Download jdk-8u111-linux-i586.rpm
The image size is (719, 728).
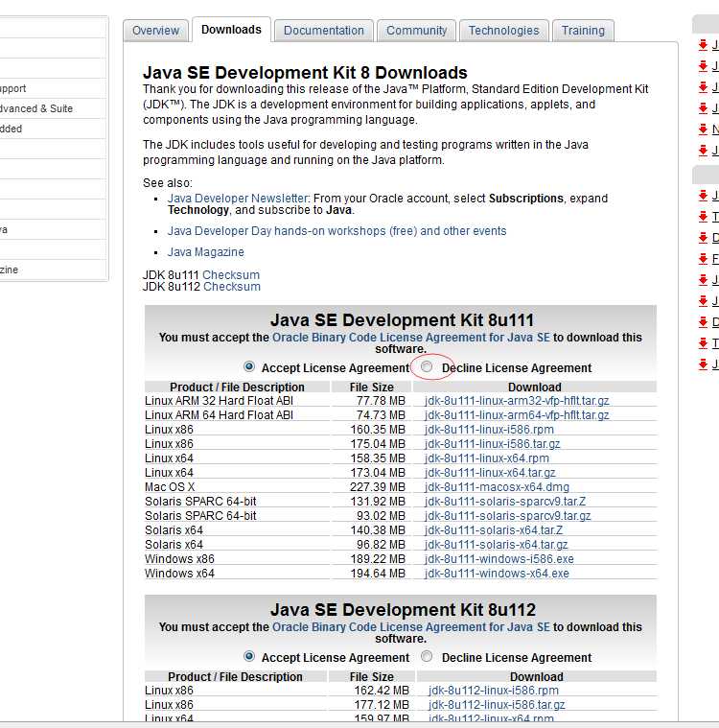(x=489, y=430)
